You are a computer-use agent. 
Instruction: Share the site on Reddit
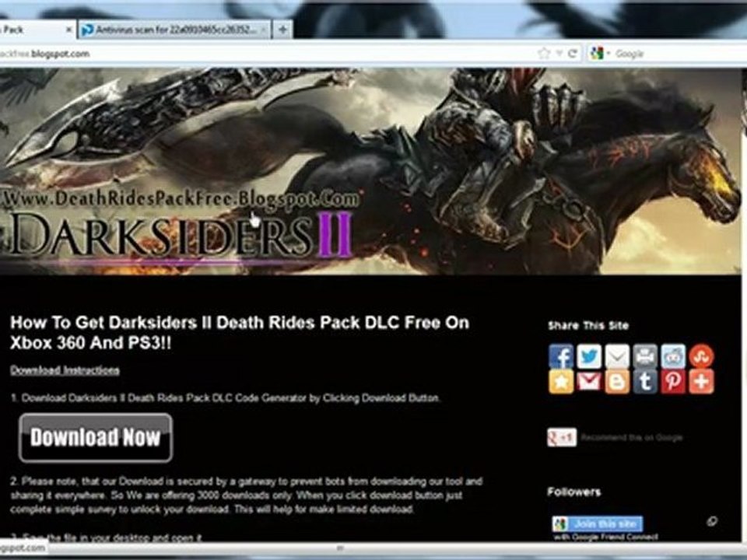673,356
